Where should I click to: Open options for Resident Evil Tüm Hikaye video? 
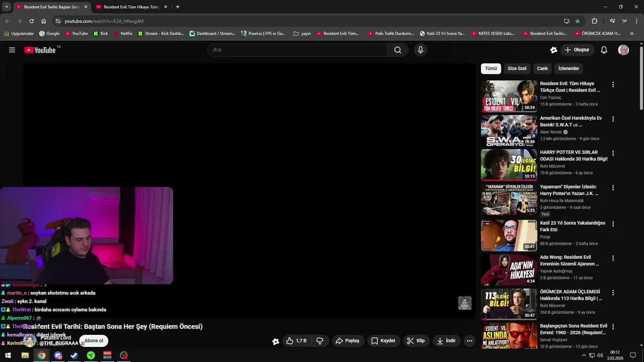pos(613,84)
